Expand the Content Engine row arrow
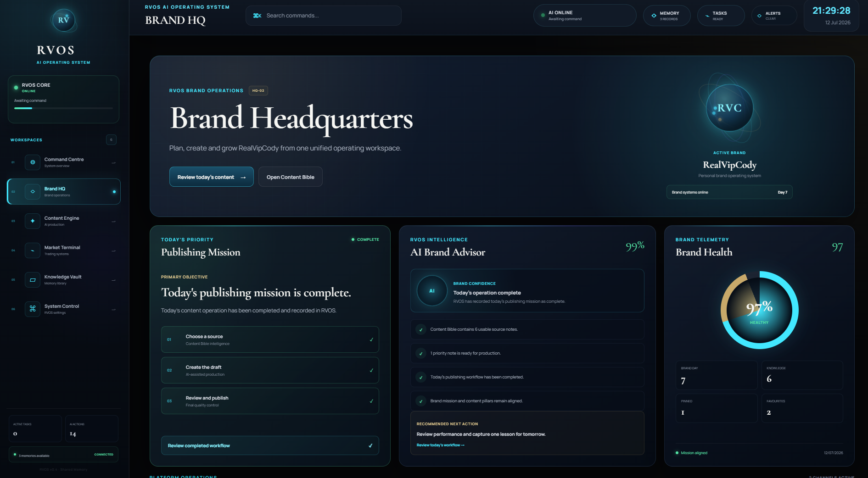 (x=113, y=222)
